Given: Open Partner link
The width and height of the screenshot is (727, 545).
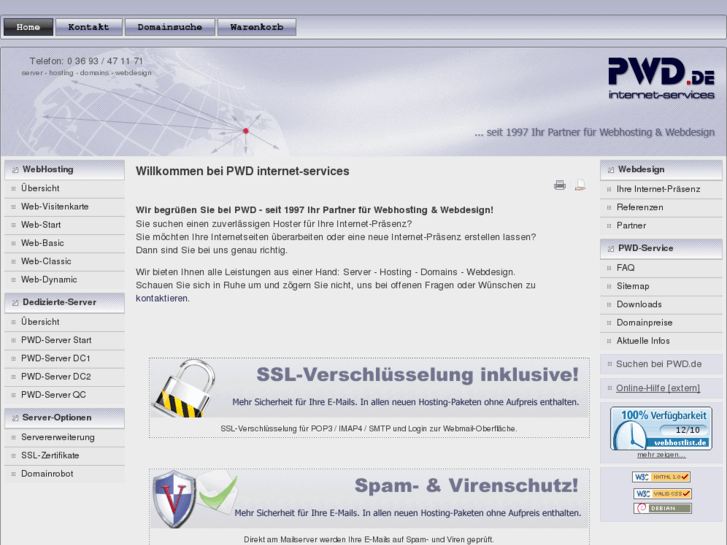Looking at the screenshot, I should coord(661,226).
